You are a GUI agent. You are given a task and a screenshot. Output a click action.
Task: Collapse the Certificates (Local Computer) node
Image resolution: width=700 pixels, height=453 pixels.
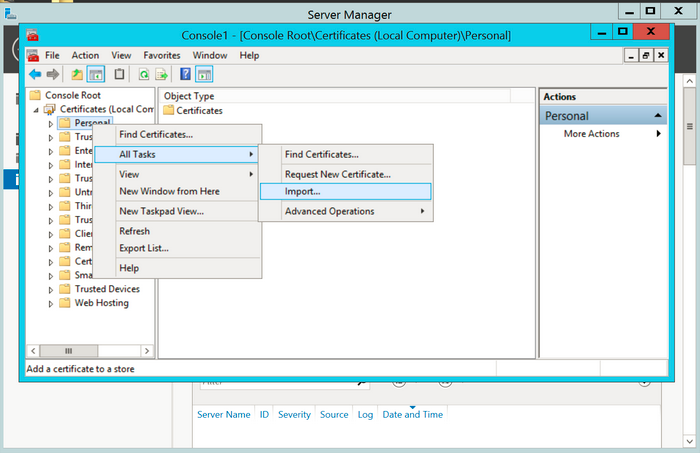(x=36, y=110)
